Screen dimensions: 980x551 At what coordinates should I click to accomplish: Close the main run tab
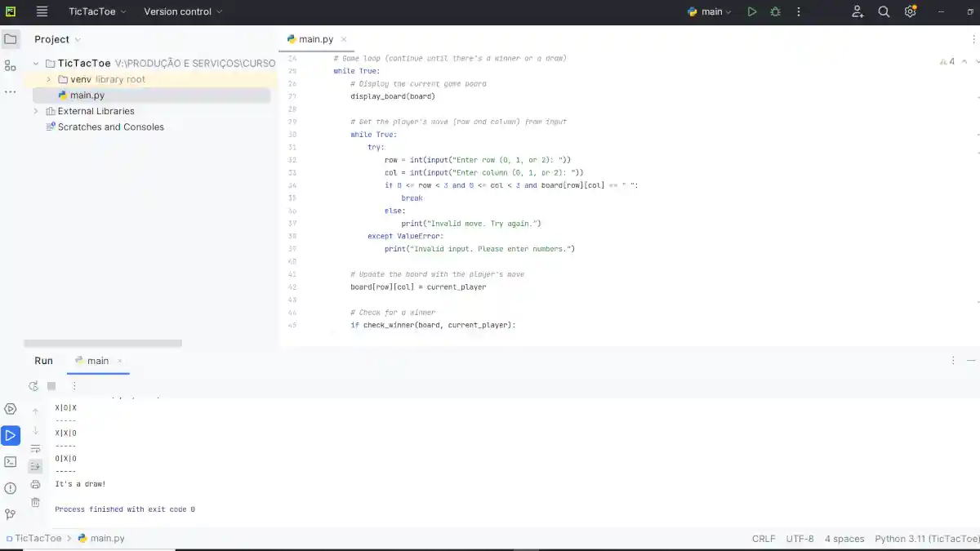pos(120,361)
